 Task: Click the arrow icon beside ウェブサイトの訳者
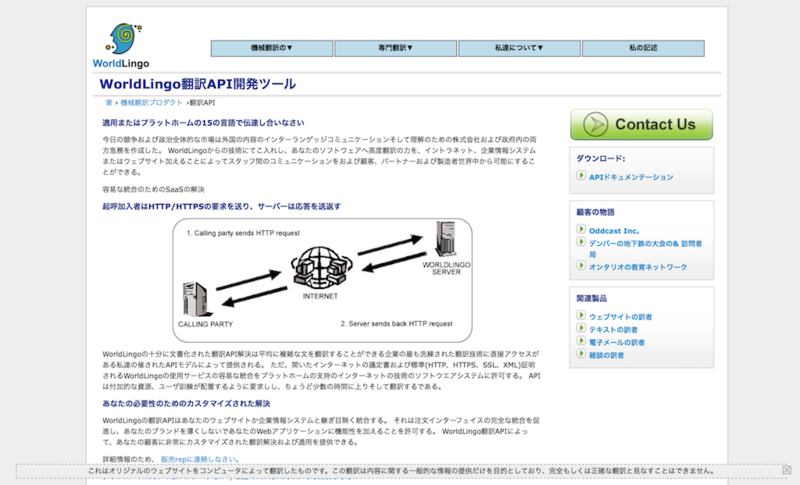[581, 315]
